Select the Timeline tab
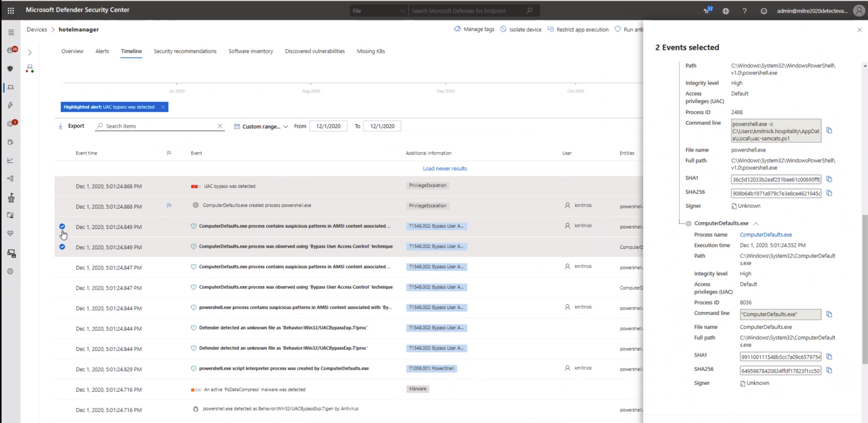This screenshot has width=868, height=423. (x=131, y=51)
